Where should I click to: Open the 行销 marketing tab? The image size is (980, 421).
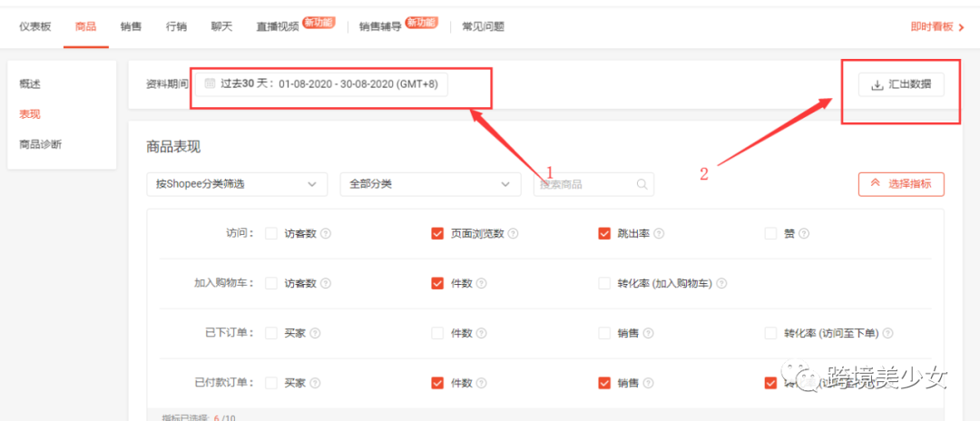pyautogui.click(x=176, y=27)
